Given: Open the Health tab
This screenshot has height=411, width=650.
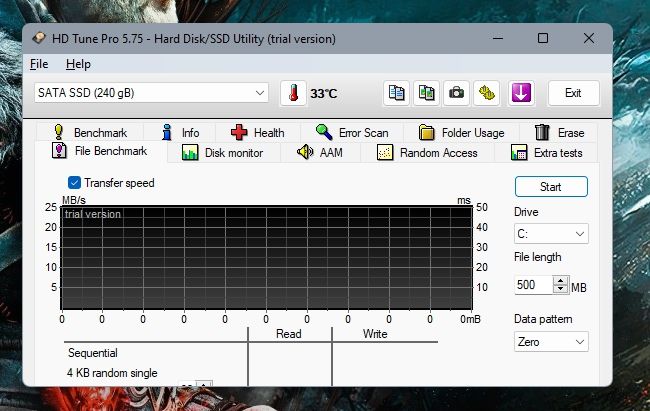Looking at the screenshot, I should click(x=257, y=133).
